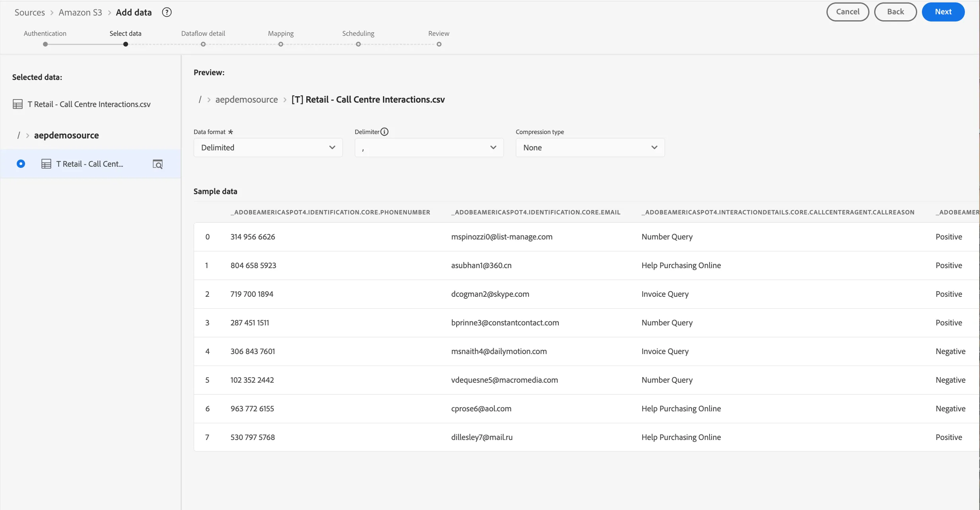
Task: Open Sources breadcrumb link
Action: [30, 12]
